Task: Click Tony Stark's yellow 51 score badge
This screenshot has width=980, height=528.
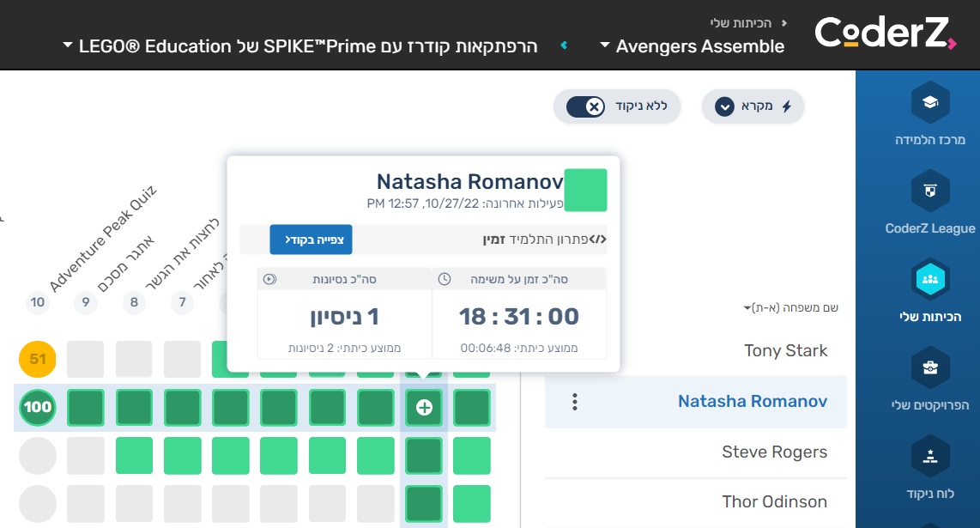Action: pyautogui.click(x=37, y=359)
